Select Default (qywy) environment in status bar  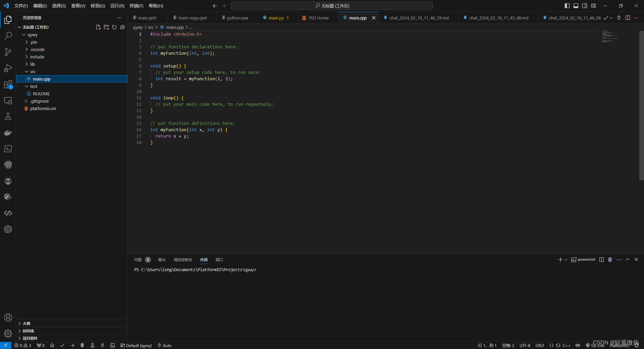[136, 345]
